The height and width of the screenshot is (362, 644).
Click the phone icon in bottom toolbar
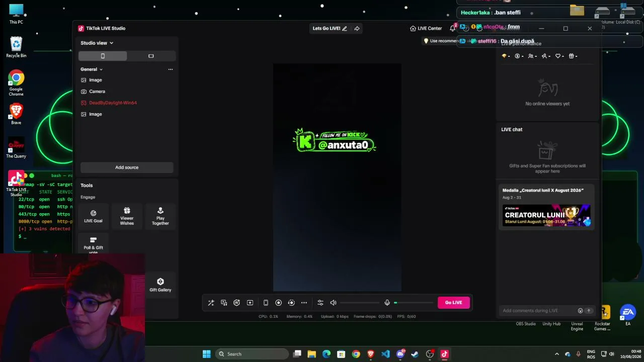coord(266,303)
